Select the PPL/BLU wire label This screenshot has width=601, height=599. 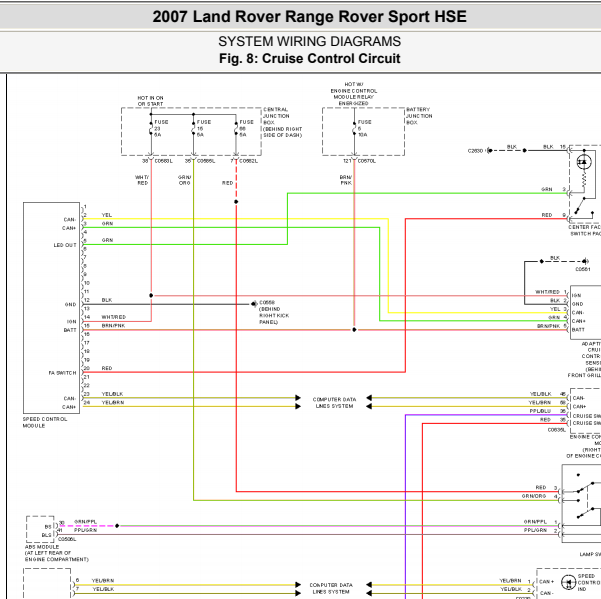coord(540,411)
